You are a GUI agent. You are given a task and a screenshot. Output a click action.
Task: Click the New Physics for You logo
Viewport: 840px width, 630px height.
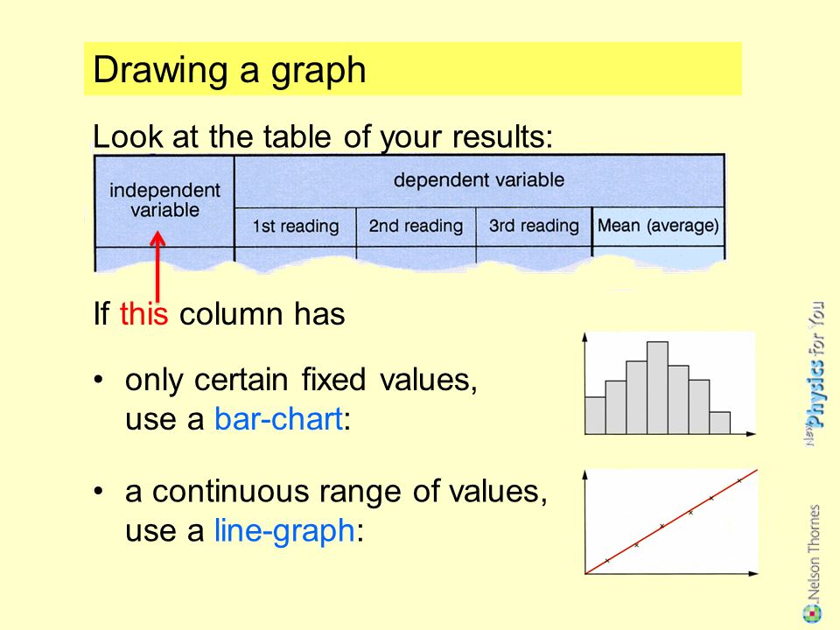coord(815,374)
